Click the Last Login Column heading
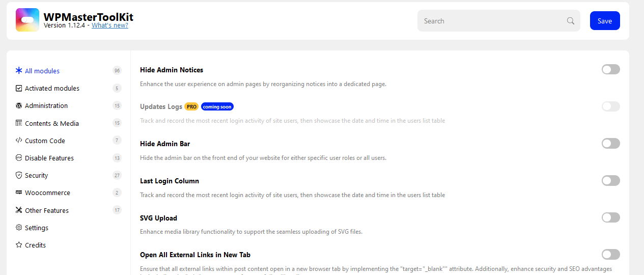The image size is (644, 275). pos(170,181)
